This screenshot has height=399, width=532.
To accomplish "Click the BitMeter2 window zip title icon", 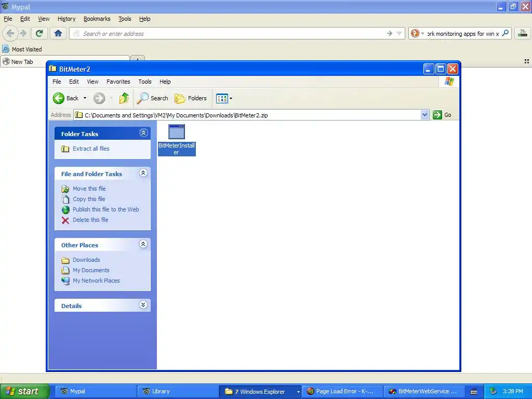I will [52, 69].
